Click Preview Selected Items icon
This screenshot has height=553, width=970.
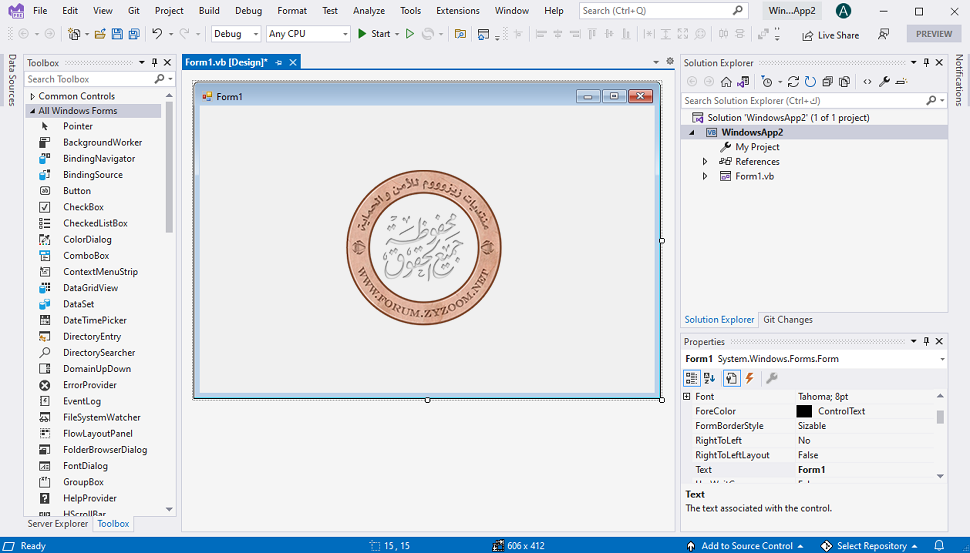[x=901, y=82]
